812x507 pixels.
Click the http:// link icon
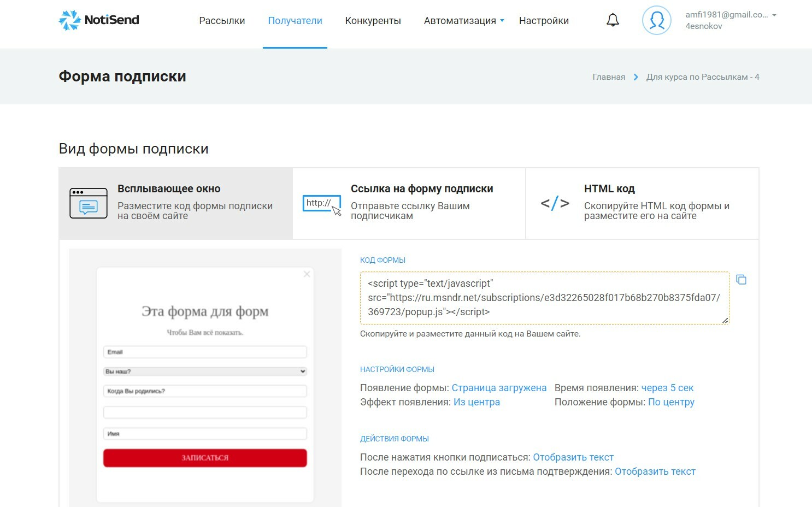pyautogui.click(x=322, y=205)
